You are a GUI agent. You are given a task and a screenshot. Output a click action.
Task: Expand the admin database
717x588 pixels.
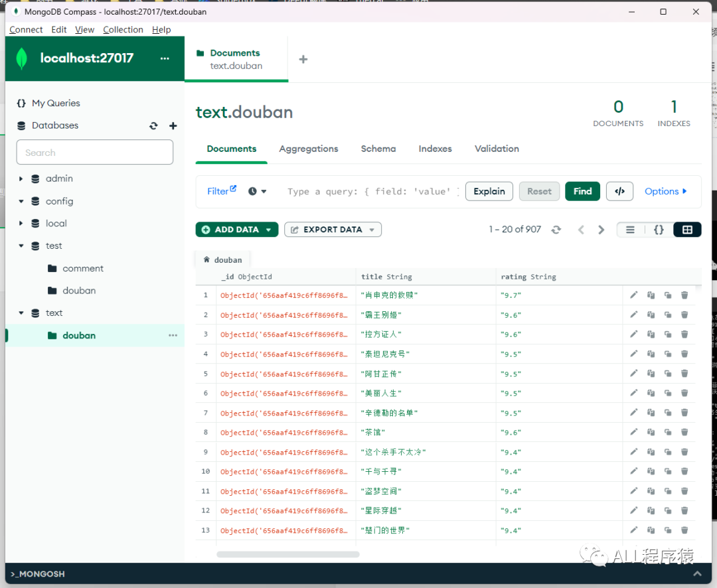[21, 179]
